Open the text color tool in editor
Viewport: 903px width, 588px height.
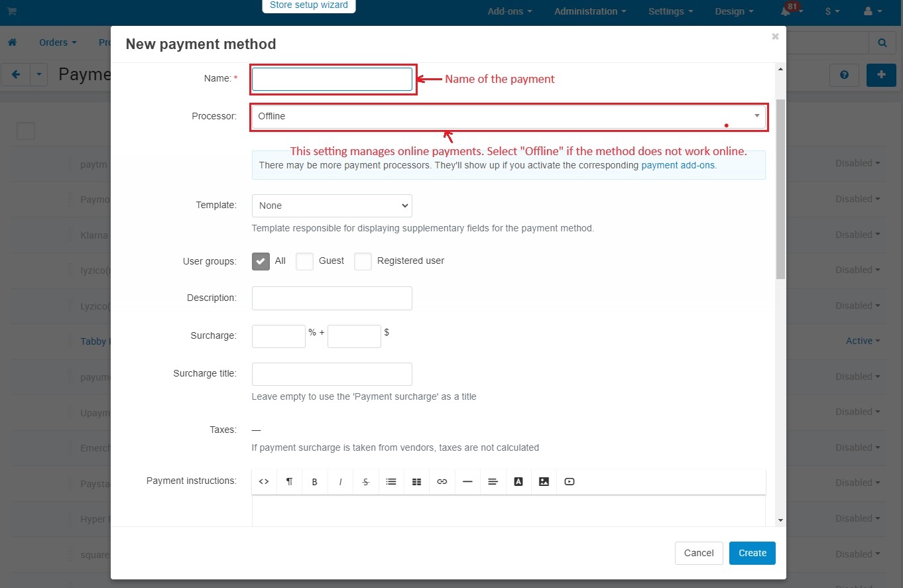coord(518,482)
